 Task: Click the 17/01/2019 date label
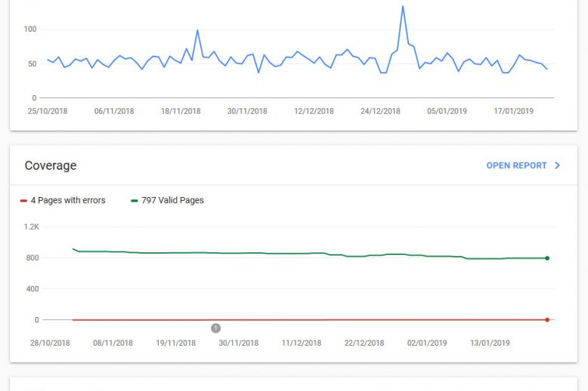point(514,111)
